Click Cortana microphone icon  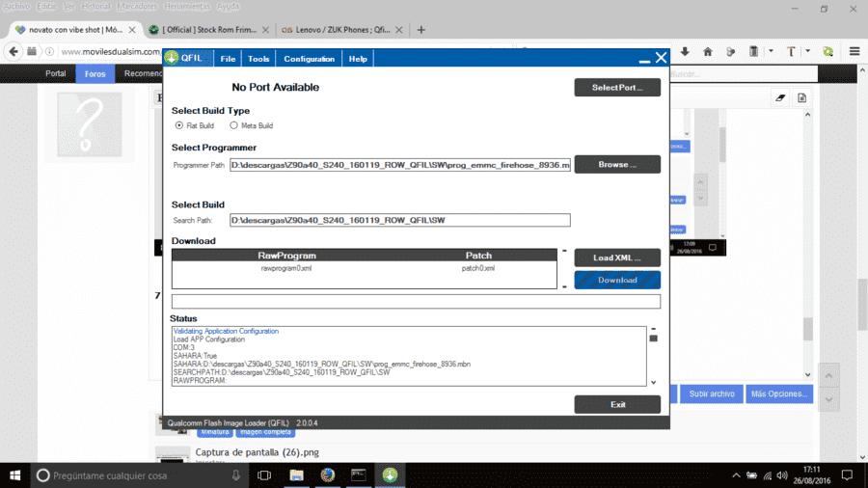pos(236,475)
